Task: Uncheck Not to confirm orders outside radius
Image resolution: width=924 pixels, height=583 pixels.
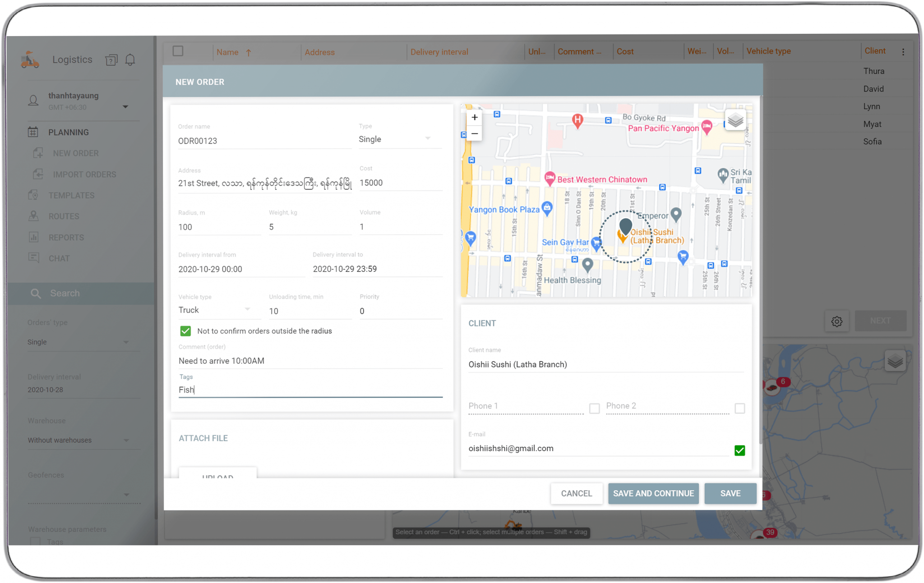Action: [185, 331]
